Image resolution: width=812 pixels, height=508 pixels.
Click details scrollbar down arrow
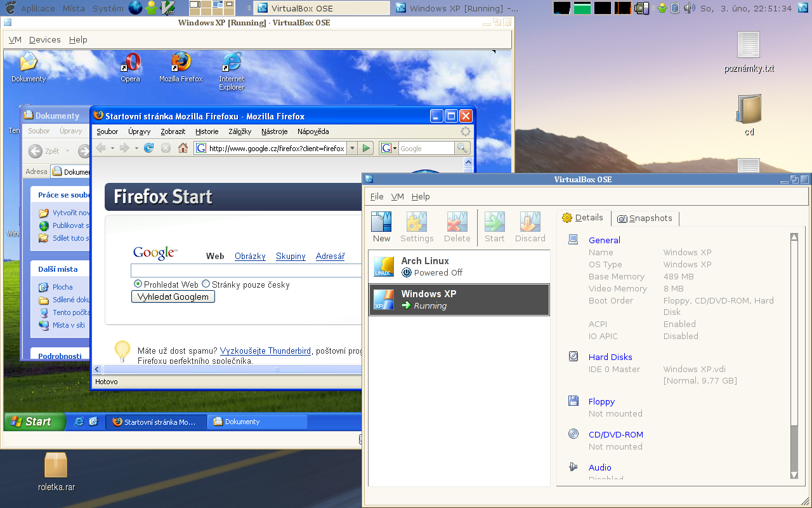point(794,475)
